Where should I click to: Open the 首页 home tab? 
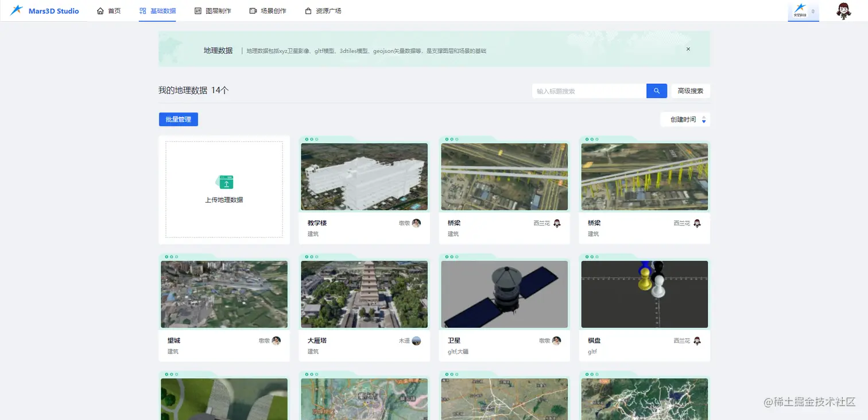pyautogui.click(x=108, y=11)
